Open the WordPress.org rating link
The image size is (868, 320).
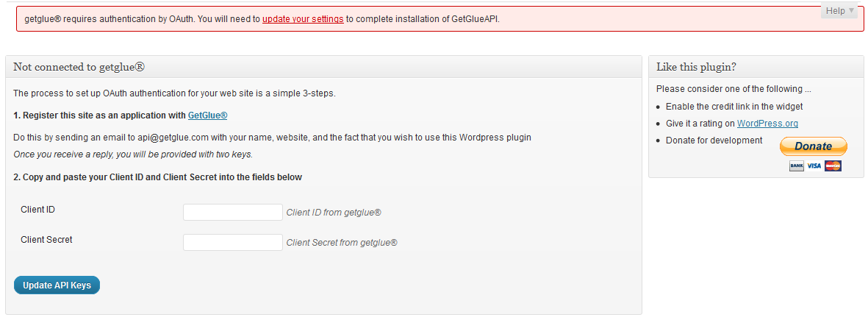[x=767, y=124]
